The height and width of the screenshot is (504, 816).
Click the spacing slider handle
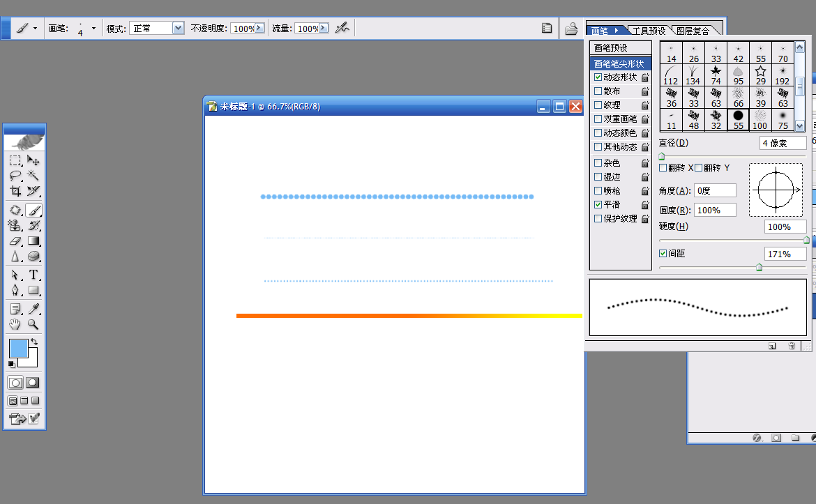point(760,268)
